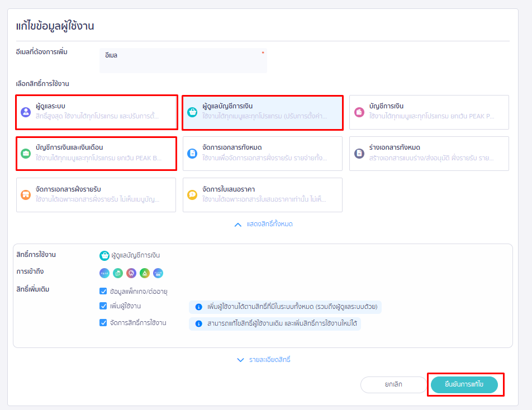Disable the จัดการสิทธิ์การใช้งาน checkbox
Image resolution: width=532 pixels, height=410 pixels.
click(x=103, y=322)
